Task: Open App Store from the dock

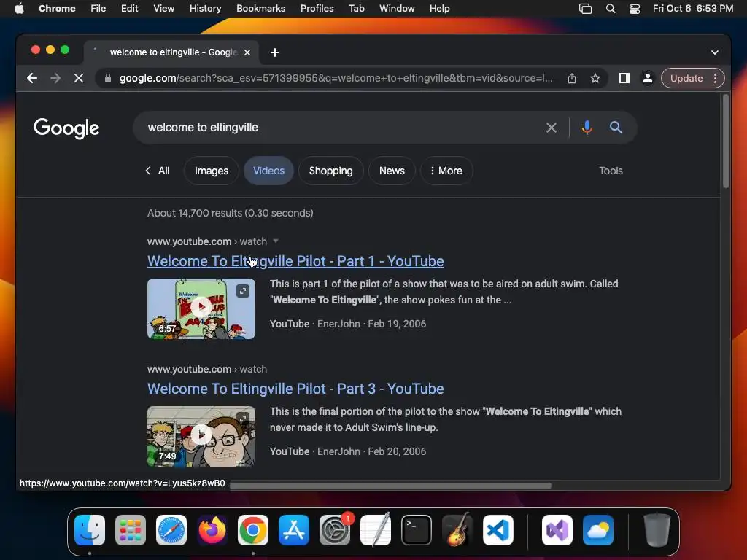Action: tap(294, 530)
